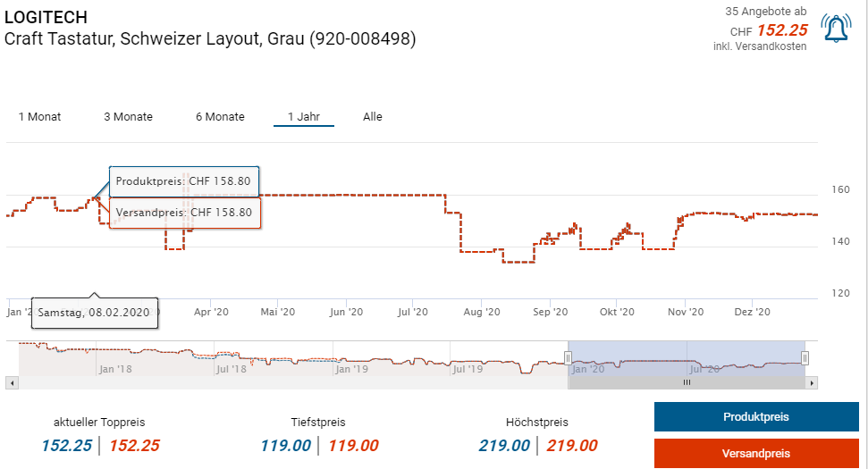Click the Craft Tastatur product name
Image resolution: width=868 pixels, height=469 pixels.
[210, 39]
